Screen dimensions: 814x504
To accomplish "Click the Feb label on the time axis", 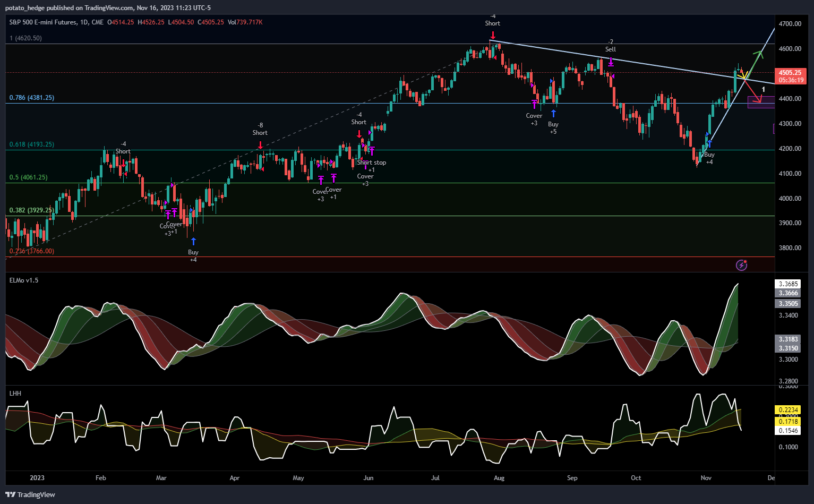I will 101,478.
